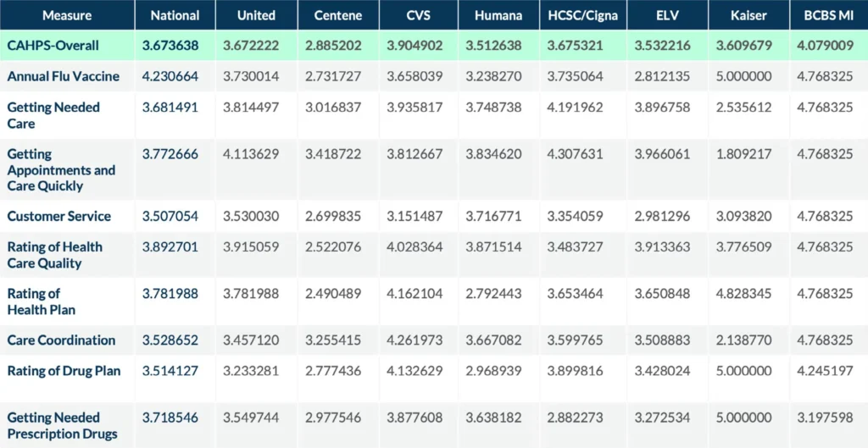
Task: Click the CAHPS-Overall row label
Action: [53, 46]
